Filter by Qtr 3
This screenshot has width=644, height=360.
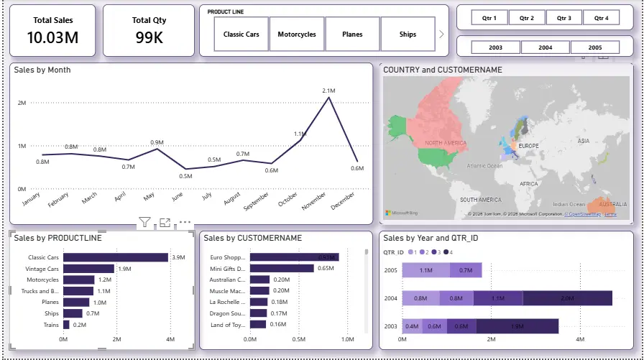point(564,18)
